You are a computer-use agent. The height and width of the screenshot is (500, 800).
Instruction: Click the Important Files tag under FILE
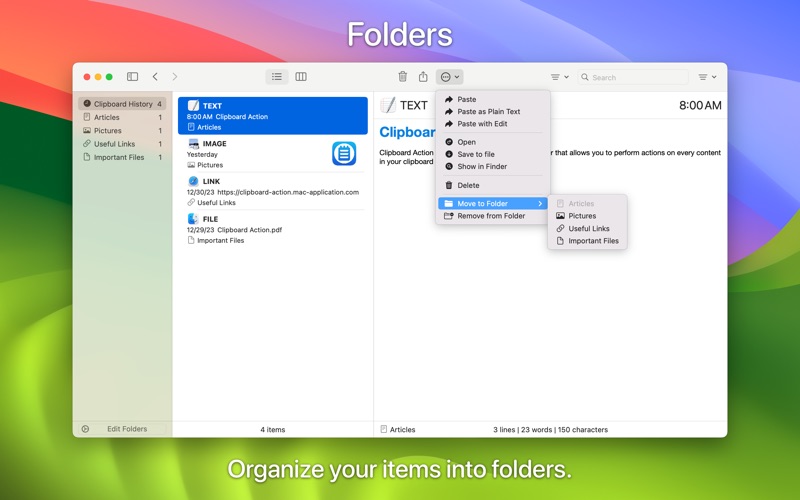216,240
